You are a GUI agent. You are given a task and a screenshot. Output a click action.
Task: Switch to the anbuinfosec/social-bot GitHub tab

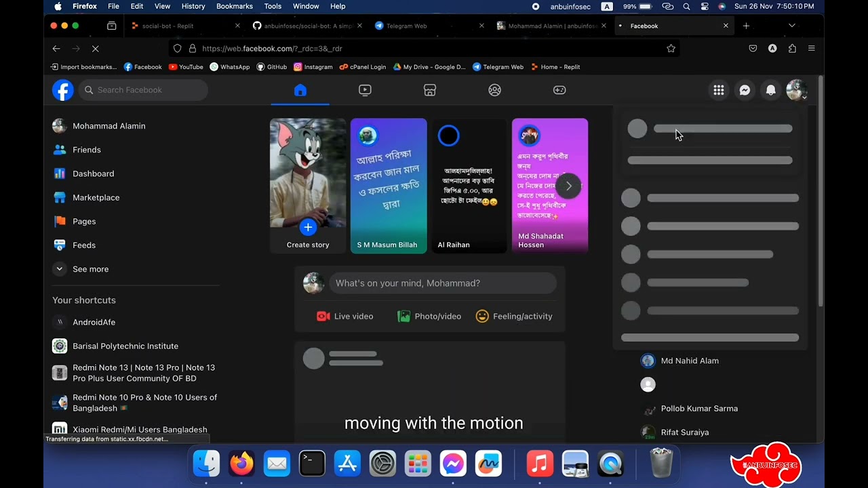click(x=307, y=26)
